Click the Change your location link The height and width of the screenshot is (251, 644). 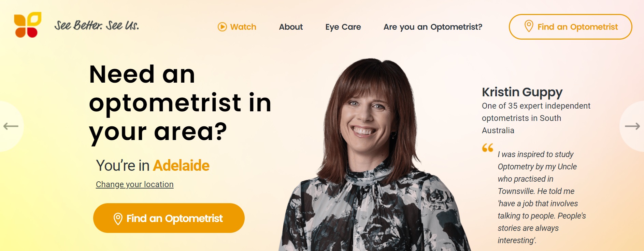pyautogui.click(x=134, y=184)
